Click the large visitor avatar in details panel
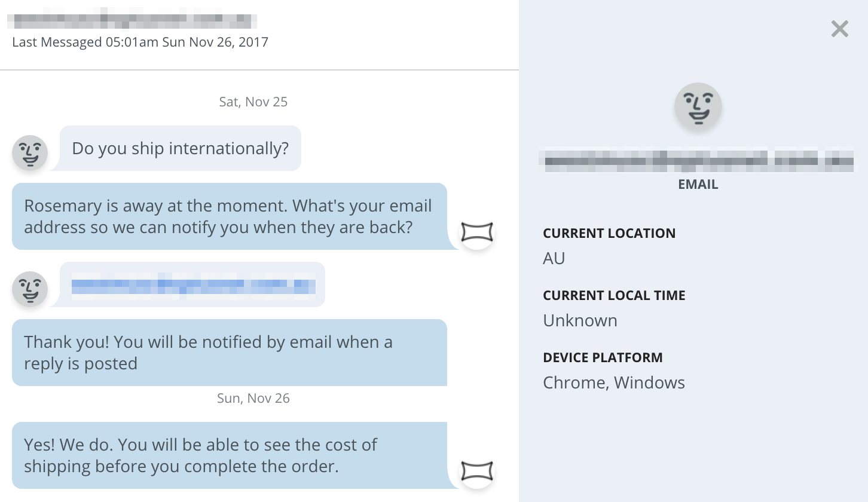The width and height of the screenshot is (868, 502). coord(698,106)
